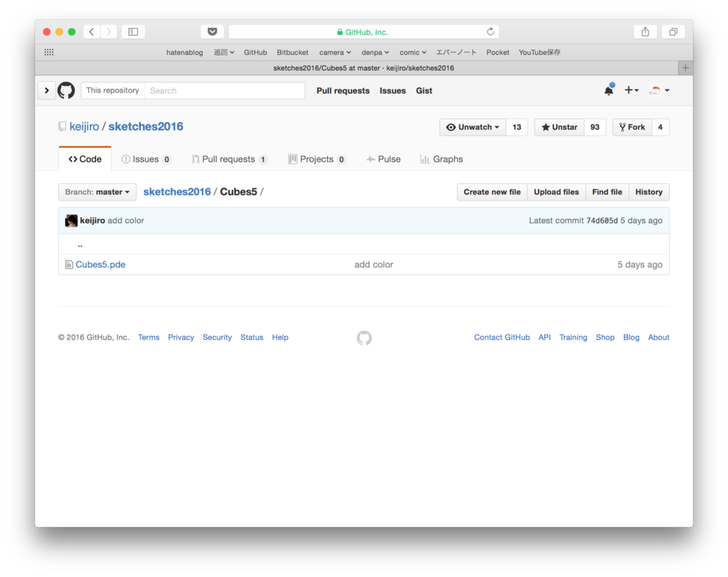The width and height of the screenshot is (728, 577).
Task: Open the Terms footer link
Action: (x=149, y=338)
